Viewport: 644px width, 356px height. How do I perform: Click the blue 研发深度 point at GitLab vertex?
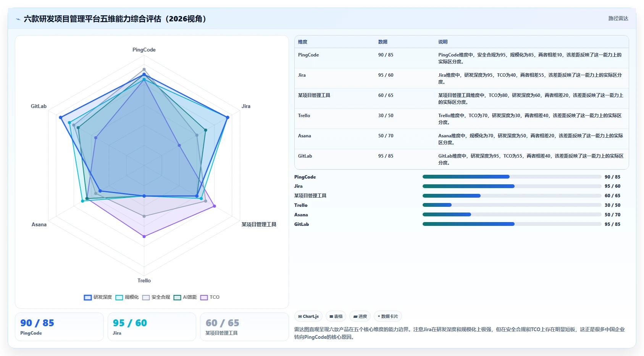pos(60,118)
